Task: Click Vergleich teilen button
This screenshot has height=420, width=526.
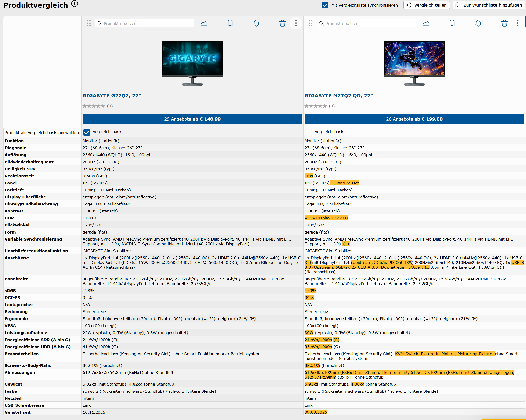Action: point(426,5)
